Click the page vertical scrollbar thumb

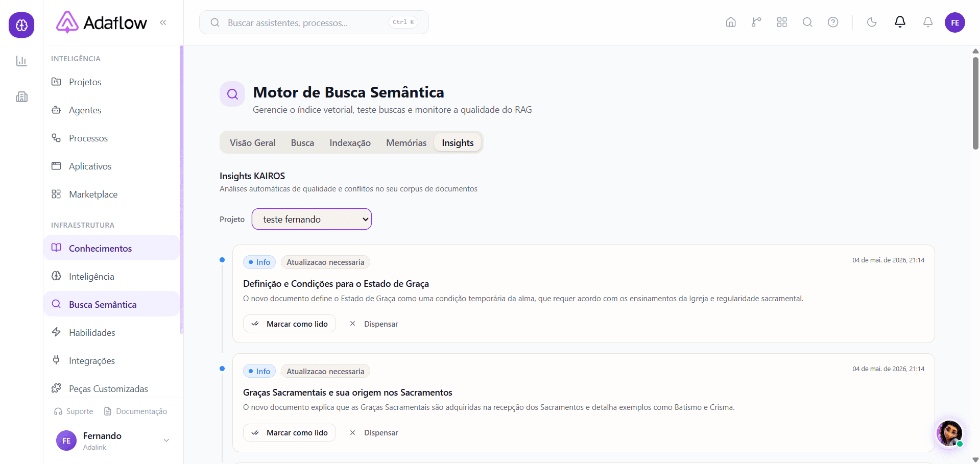pos(975,102)
